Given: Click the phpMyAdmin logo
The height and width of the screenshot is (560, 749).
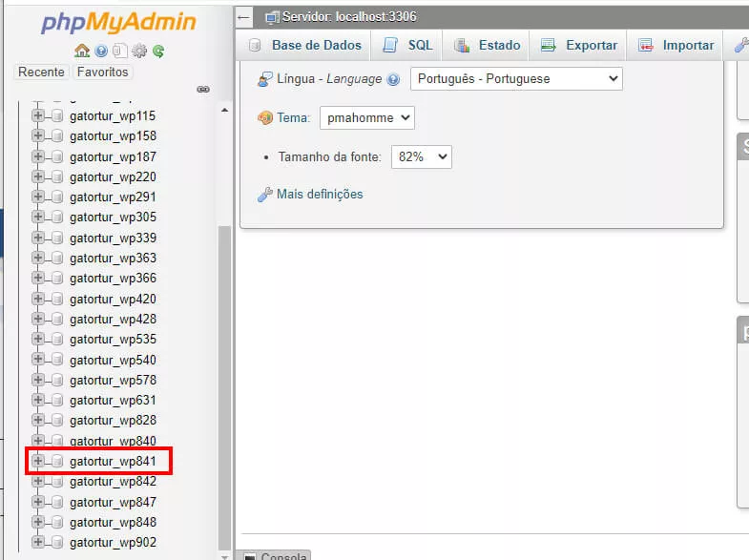Looking at the screenshot, I should click(118, 22).
